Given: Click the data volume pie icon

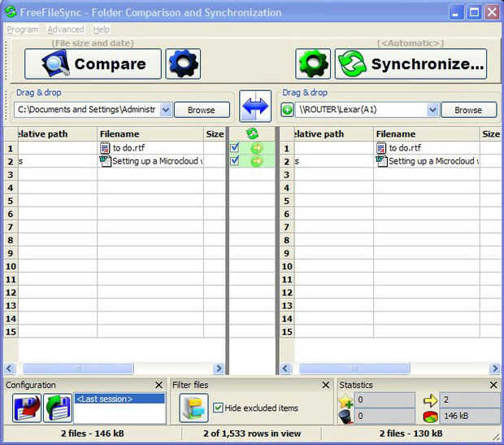Looking at the screenshot, I should coord(430,417).
